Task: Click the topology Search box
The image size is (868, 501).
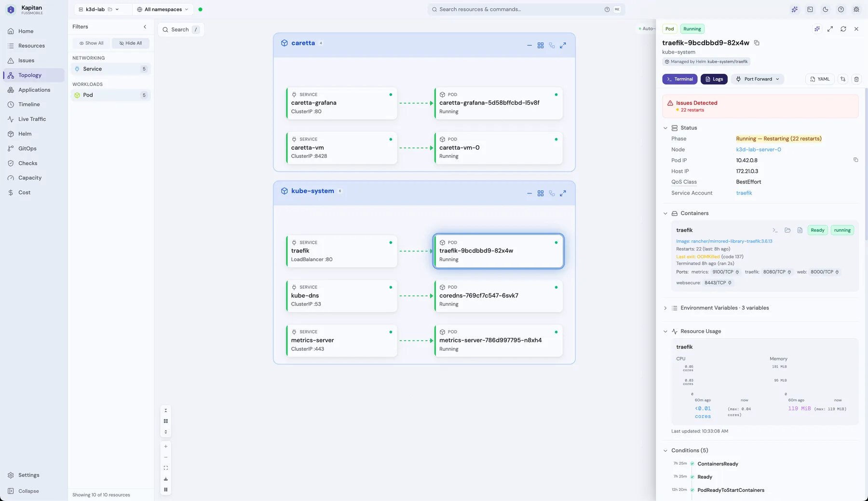Action: [181, 29]
